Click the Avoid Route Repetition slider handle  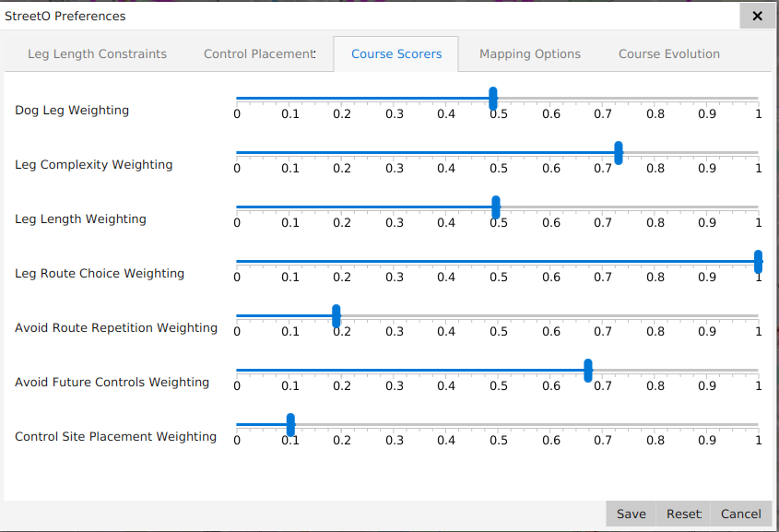point(336,315)
